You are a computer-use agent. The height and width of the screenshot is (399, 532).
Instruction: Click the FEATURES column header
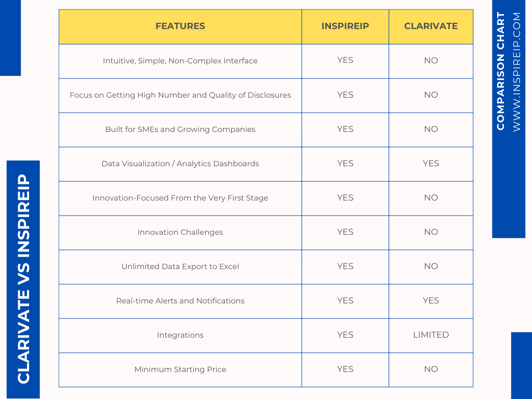pos(180,26)
